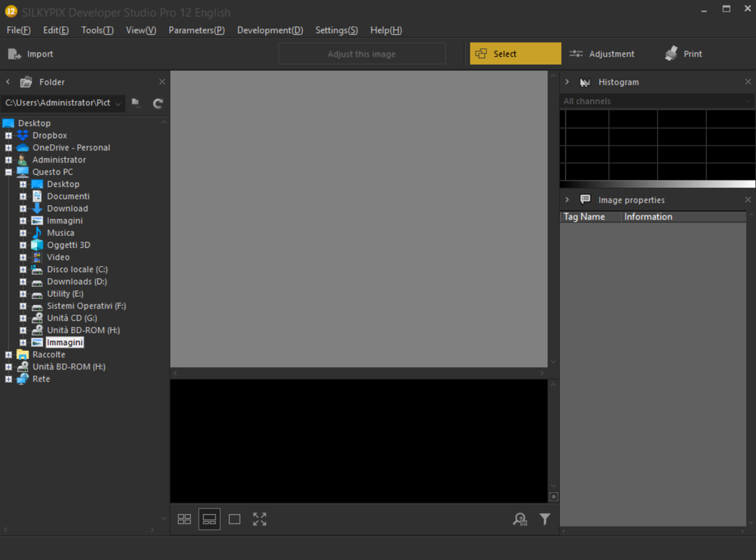Click the Histogram panel icon
This screenshot has width=756, height=560.
pos(584,83)
